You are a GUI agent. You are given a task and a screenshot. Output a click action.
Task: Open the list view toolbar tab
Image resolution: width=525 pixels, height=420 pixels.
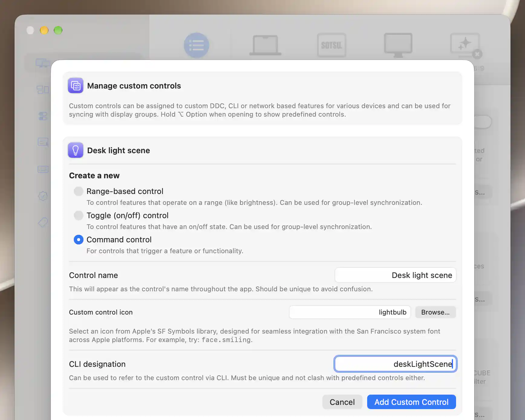pos(197,45)
